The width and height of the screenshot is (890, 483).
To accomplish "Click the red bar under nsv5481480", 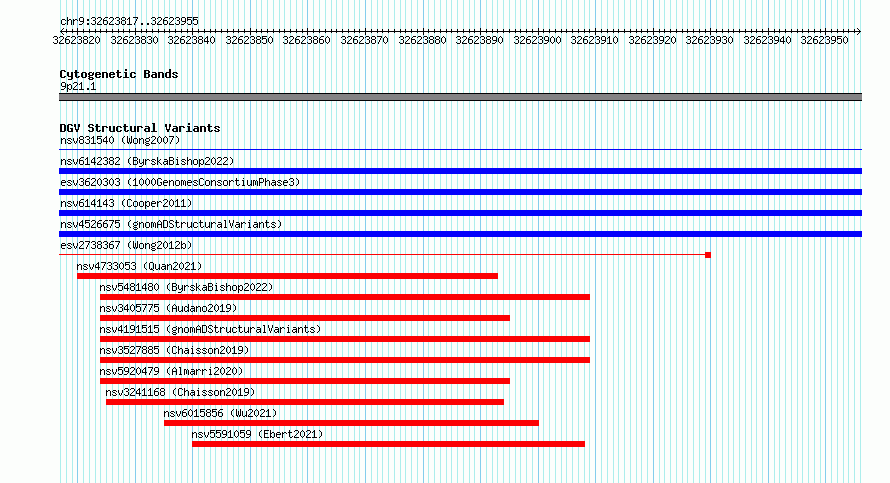I will pyautogui.click(x=345, y=297).
